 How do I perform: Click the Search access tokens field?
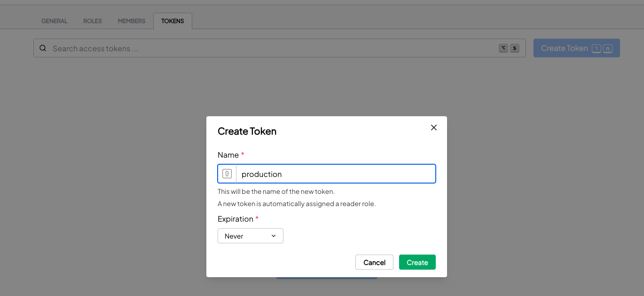pyautogui.click(x=280, y=48)
